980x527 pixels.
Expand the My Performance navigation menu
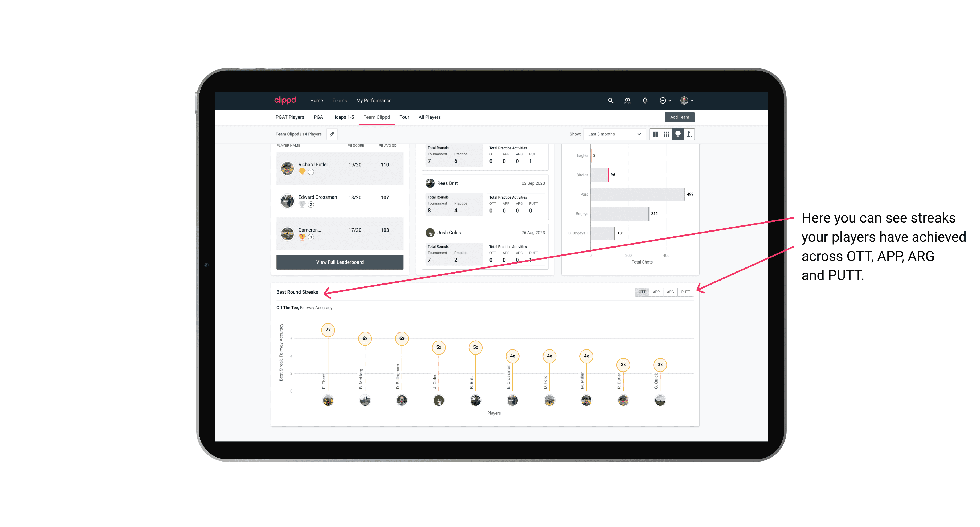(x=374, y=101)
